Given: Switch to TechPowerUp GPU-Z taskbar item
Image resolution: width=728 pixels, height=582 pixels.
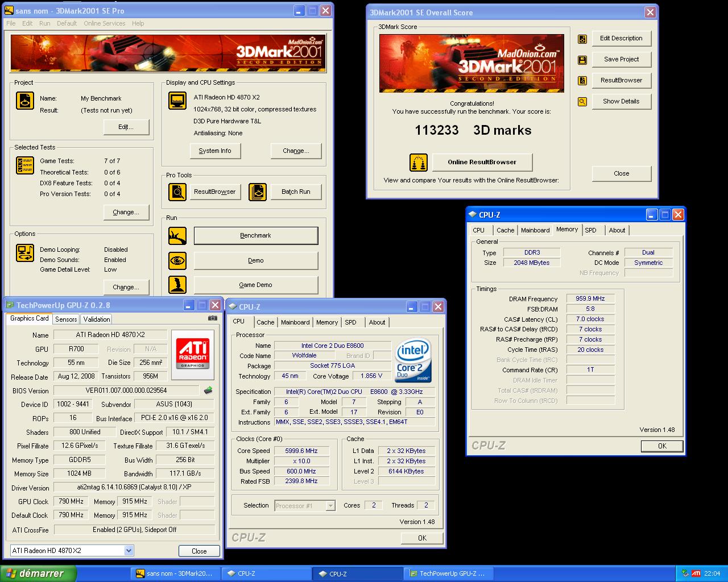Looking at the screenshot, I should [447, 573].
